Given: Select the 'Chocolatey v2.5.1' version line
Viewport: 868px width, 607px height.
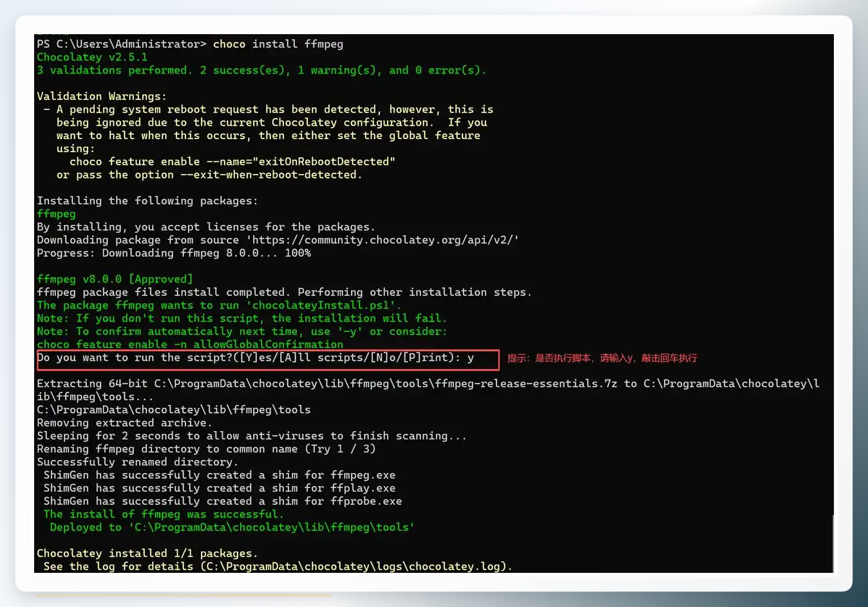Looking at the screenshot, I should (x=92, y=57).
